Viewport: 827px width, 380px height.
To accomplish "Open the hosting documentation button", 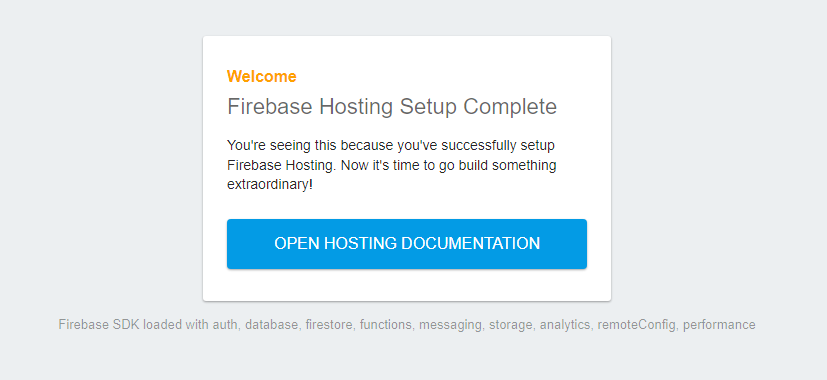I will point(407,244).
